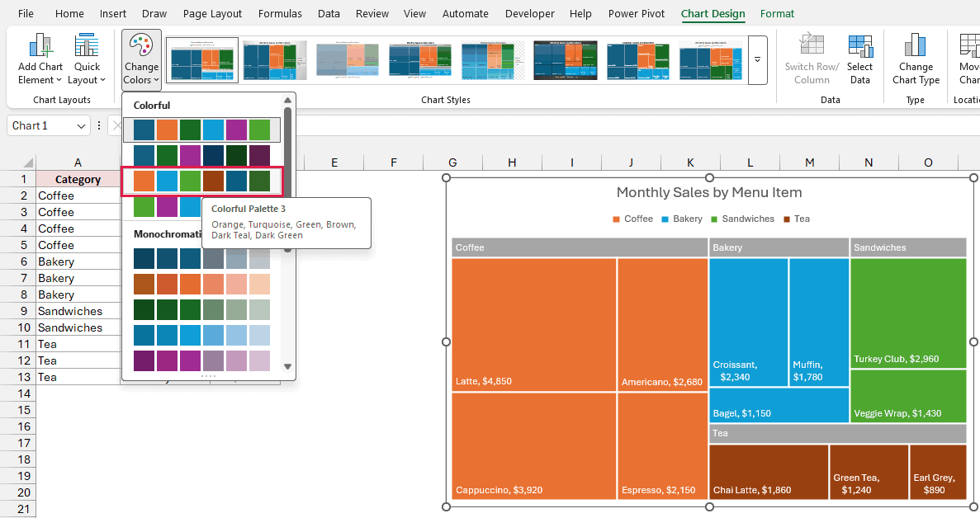Switch to the Developer tab
Screen dimensions: 980x518
530,13
